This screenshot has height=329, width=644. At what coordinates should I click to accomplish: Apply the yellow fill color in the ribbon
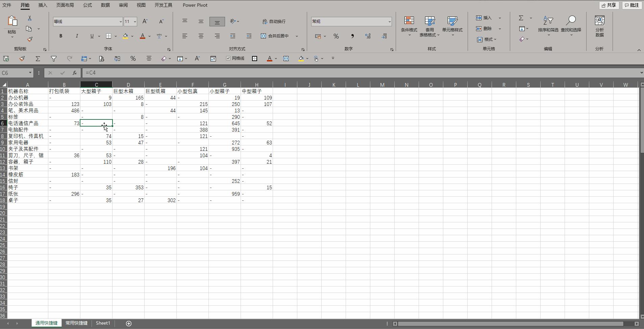125,36
